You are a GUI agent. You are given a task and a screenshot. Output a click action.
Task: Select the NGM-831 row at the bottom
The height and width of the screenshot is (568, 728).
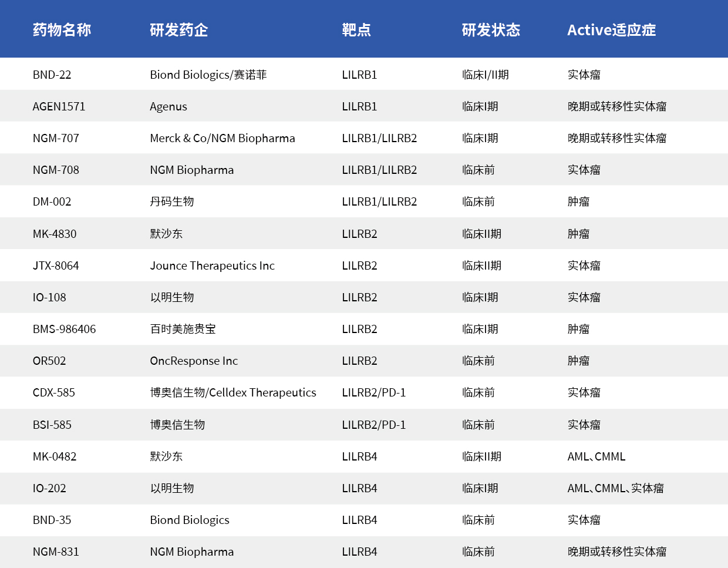click(55, 552)
